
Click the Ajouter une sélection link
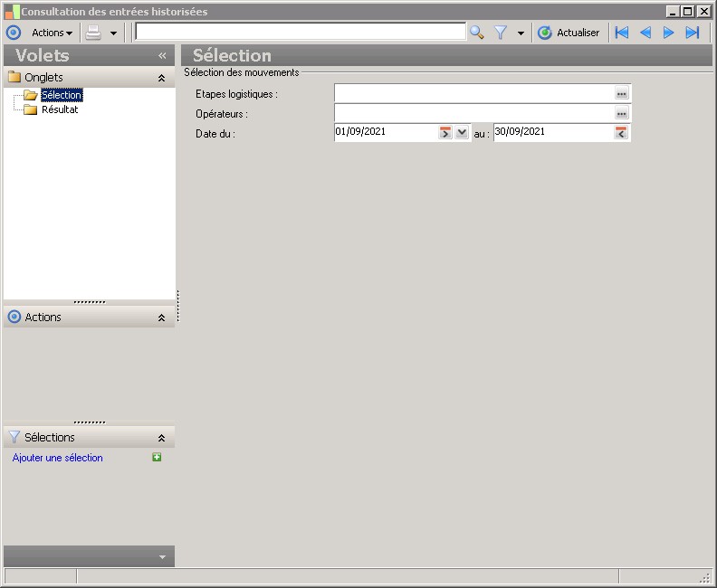(58, 458)
